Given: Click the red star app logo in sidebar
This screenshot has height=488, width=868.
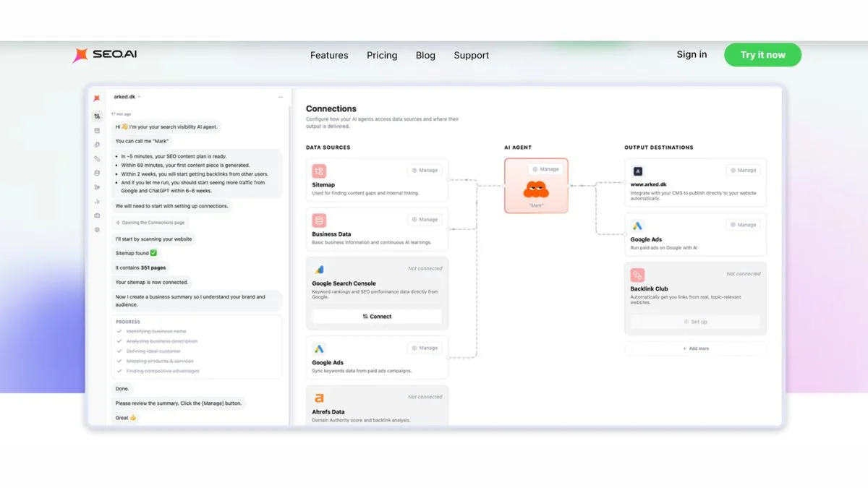Looking at the screenshot, I should (97, 98).
